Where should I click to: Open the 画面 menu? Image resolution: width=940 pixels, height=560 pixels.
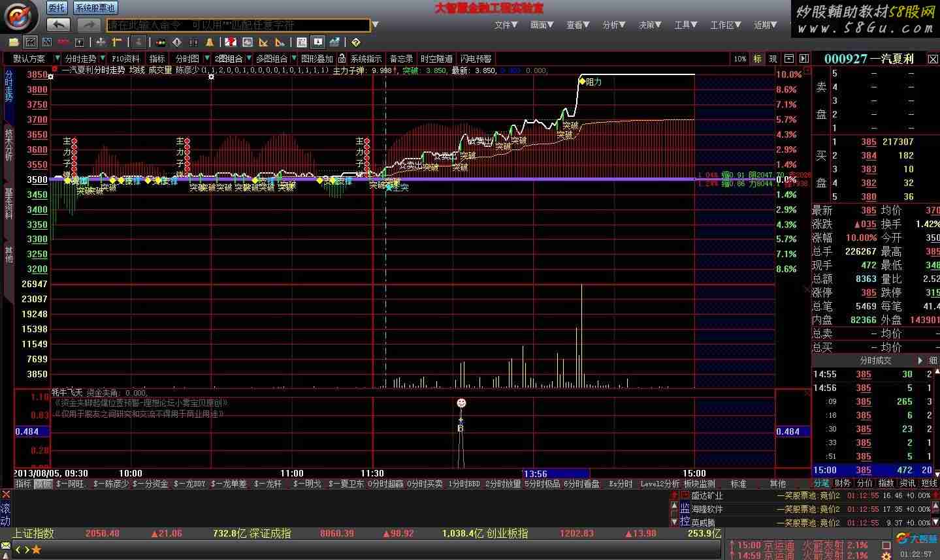[x=542, y=25]
